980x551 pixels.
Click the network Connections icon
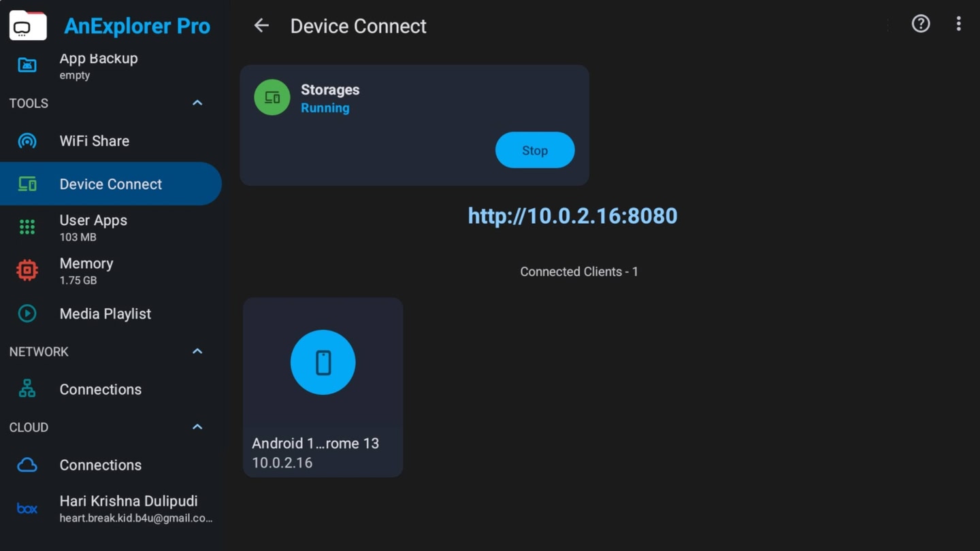click(27, 388)
